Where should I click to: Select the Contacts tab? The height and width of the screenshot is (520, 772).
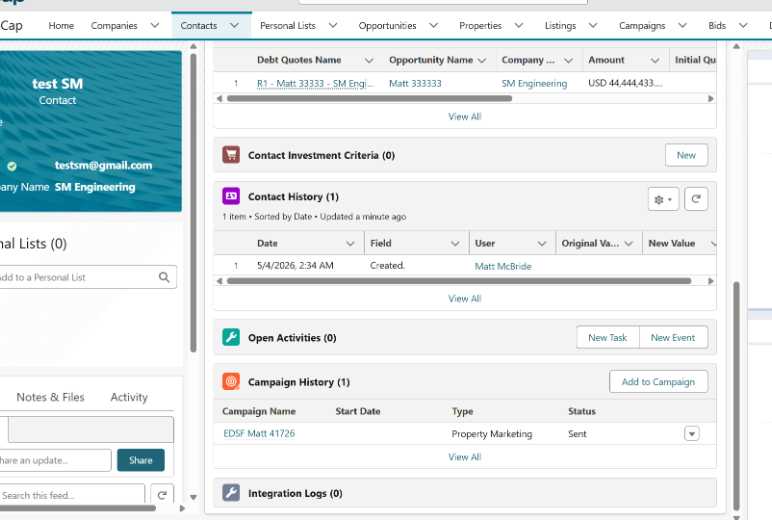click(x=198, y=25)
